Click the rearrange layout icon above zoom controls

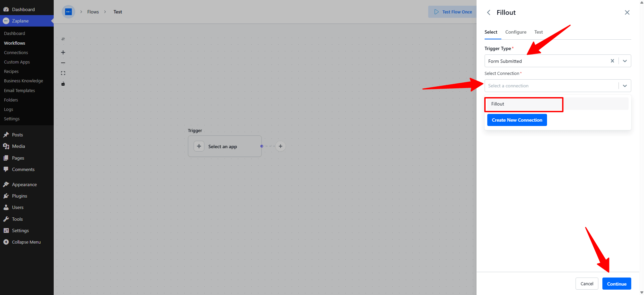[x=63, y=39]
